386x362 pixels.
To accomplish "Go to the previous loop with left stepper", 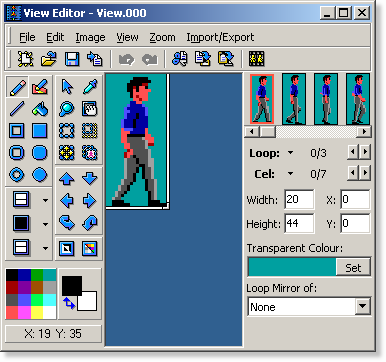I will pyautogui.click(x=353, y=152).
